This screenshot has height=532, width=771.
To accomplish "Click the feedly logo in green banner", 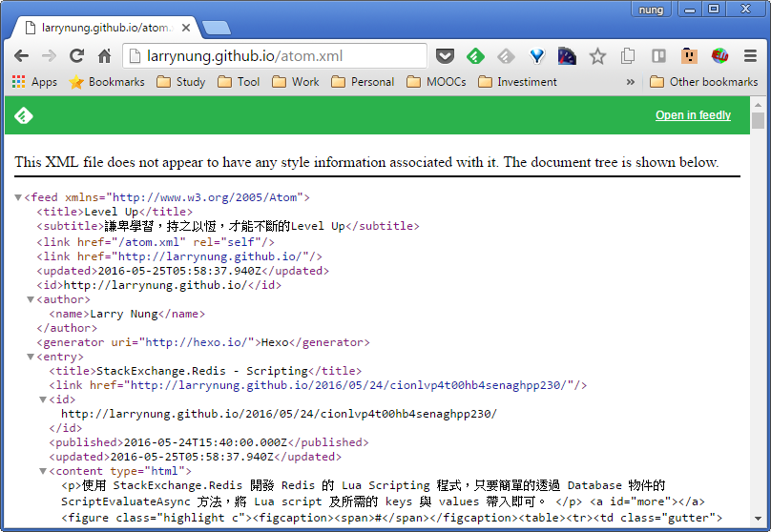I will [23, 115].
